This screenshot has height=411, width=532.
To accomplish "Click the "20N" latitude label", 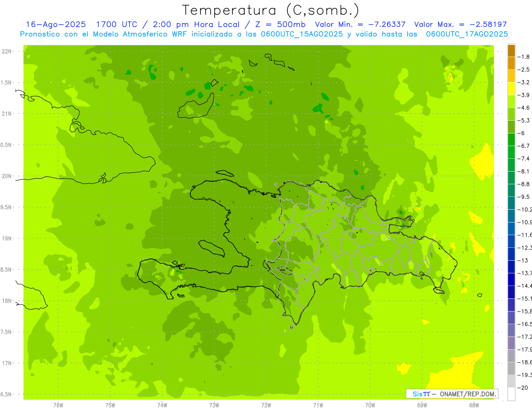I will tap(7, 176).
